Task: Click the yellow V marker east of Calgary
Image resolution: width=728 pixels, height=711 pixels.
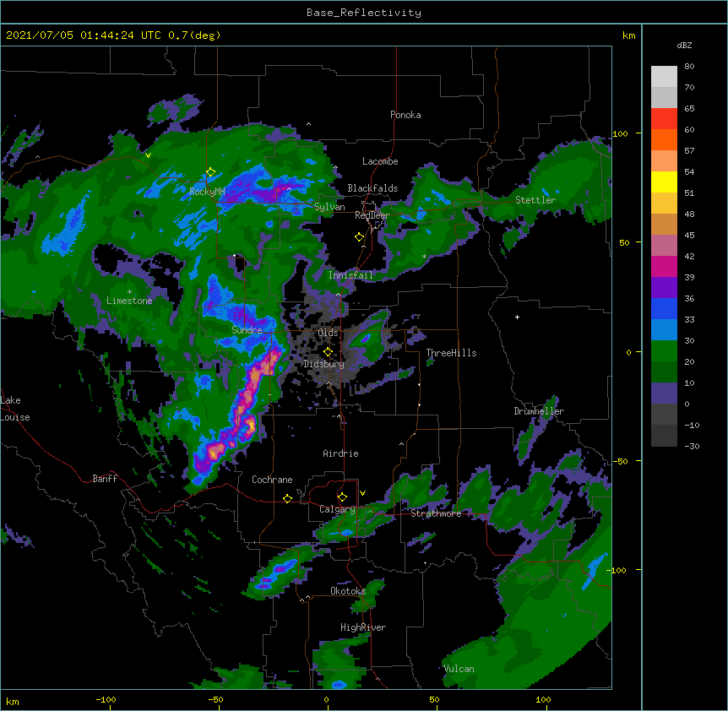Action: 362,493
